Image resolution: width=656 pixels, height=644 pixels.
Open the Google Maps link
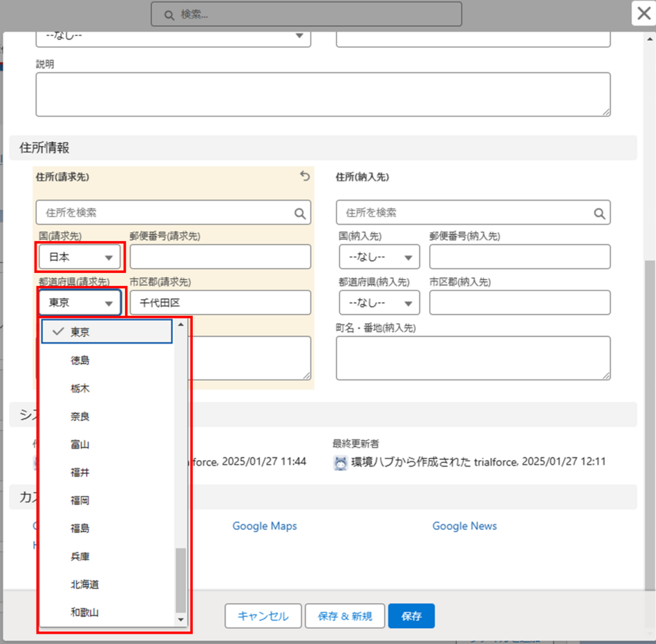pyautogui.click(x=265, y=526)
